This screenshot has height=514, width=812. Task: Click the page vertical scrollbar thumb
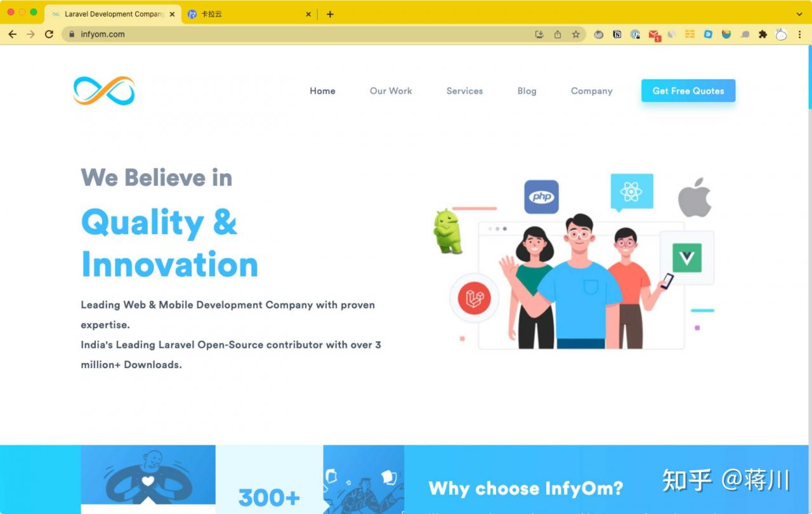click(809, 77)
